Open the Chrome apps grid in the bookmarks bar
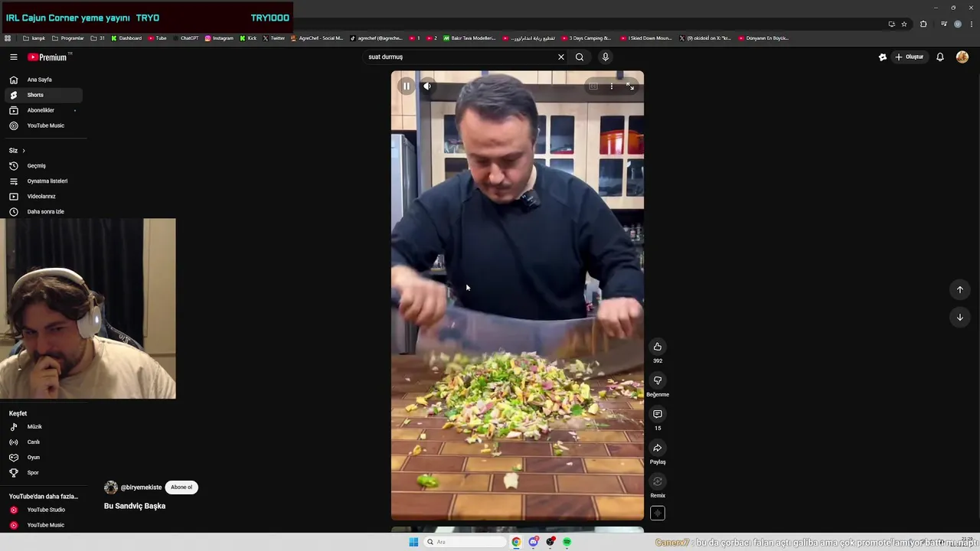 pyautogui.click(x=8, y=38)
